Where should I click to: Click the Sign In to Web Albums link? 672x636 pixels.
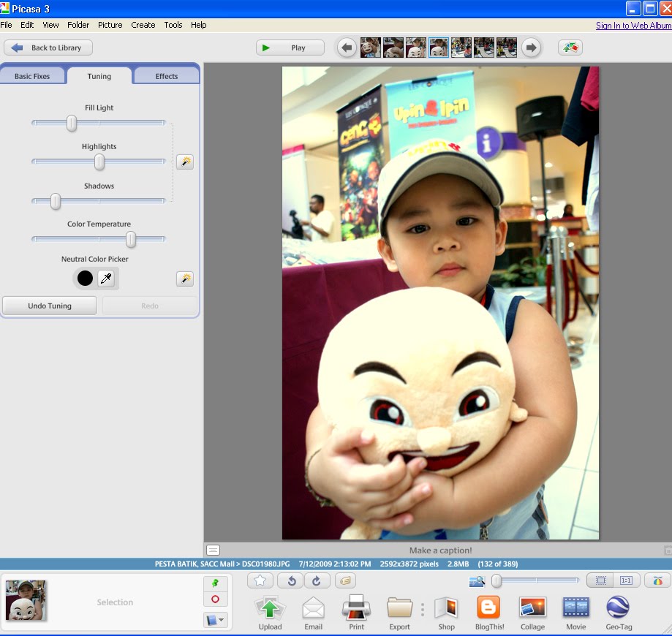(633, 26)
